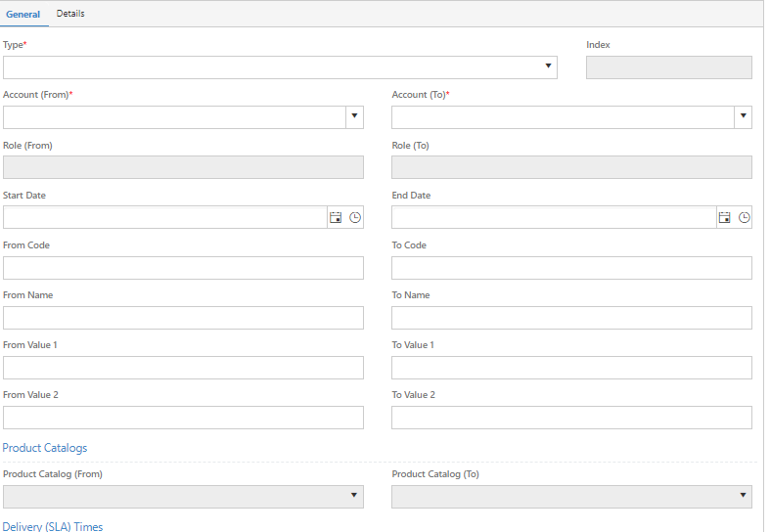Click into the To Name field
770x532 pixels.
pos(571,318)
